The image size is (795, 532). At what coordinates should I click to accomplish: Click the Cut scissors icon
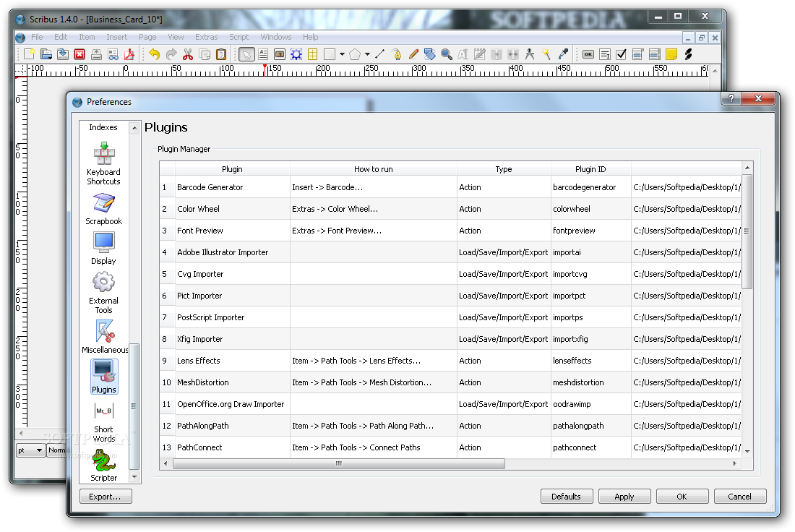(x=188, y=54)
